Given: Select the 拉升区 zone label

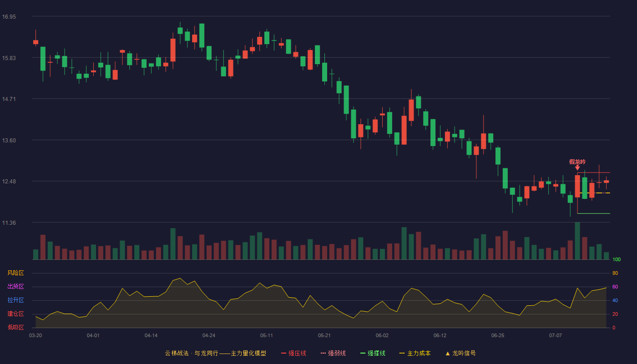Looking at the screenshot, I should [15, 300].
